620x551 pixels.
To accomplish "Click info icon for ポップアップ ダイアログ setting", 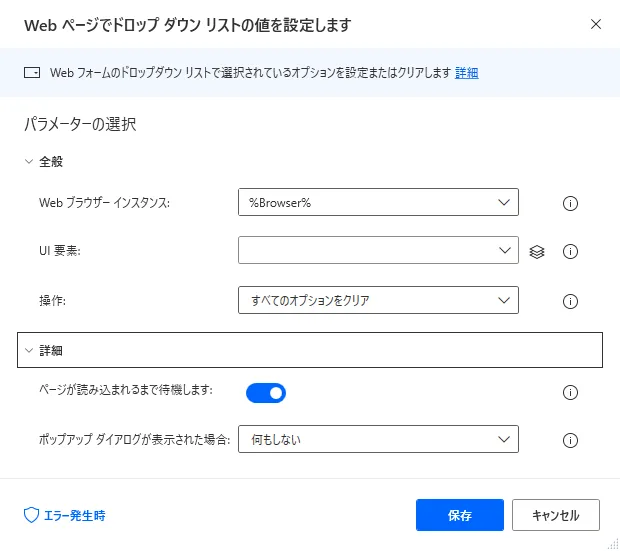I will (571, 440).
